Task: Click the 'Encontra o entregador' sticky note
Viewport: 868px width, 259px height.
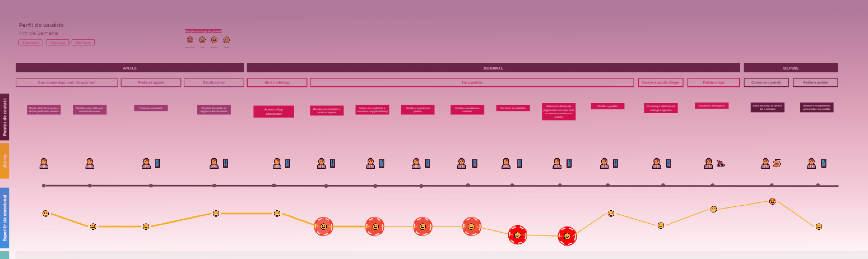Action: tap(712, 106)
